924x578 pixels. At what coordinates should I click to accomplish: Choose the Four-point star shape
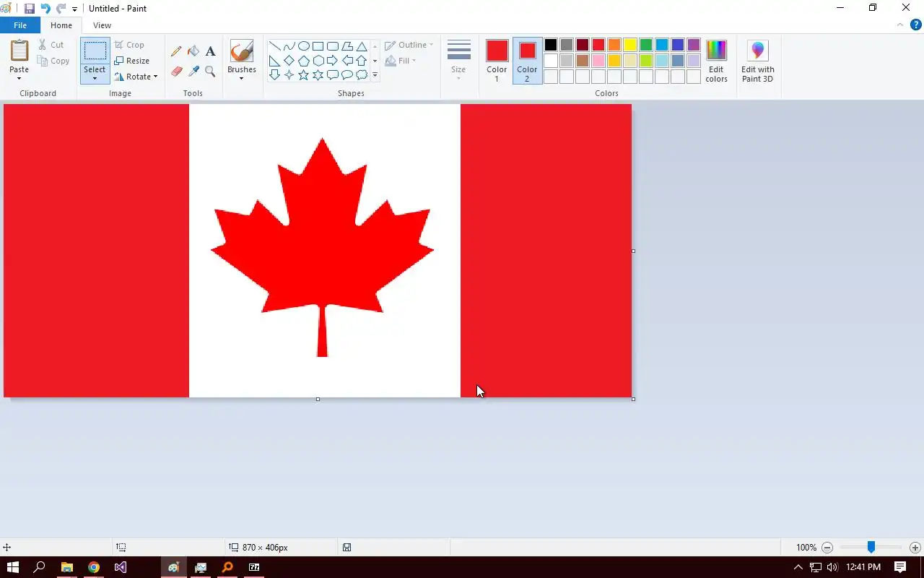[289, 75]
